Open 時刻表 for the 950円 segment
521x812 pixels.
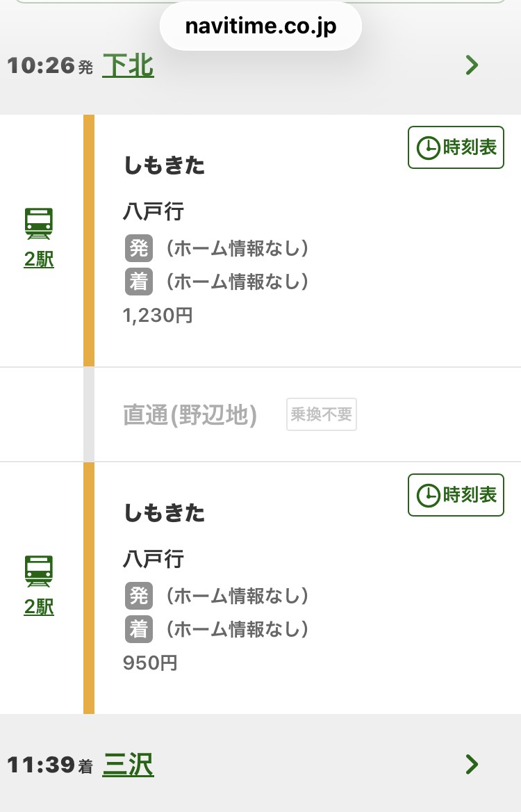click(x=456, y=495)
